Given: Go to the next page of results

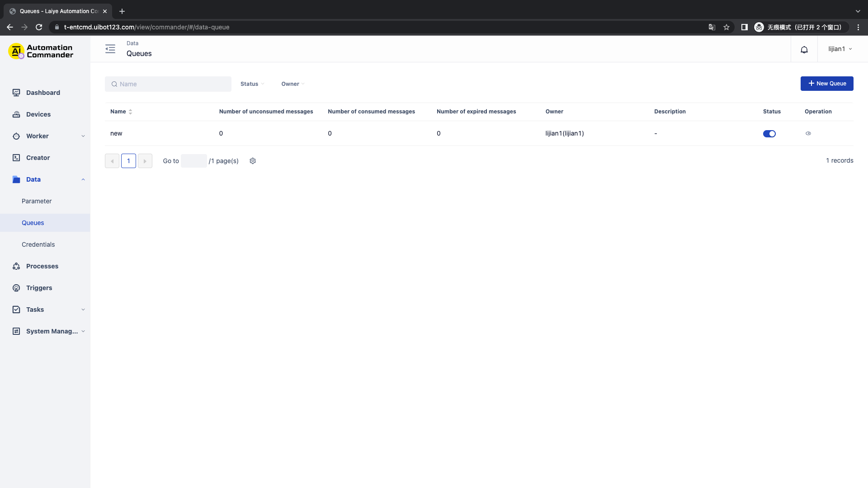Looking at the screenshot, I should (x=145, y=161).
